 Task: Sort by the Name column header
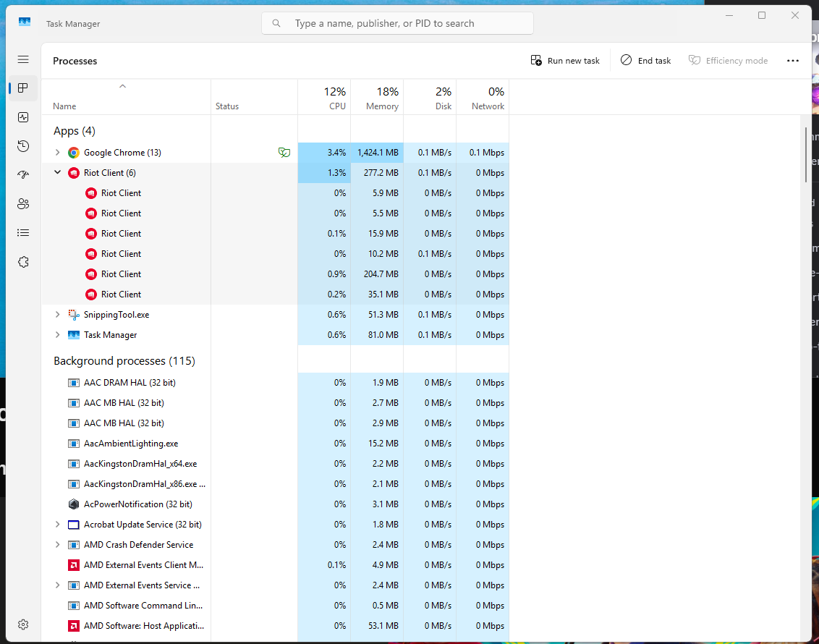pos(126,97)
